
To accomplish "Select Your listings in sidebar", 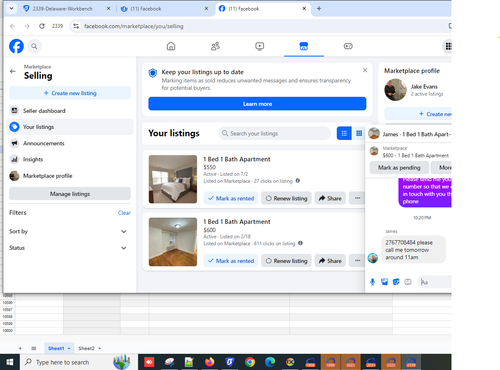I will click(70, 127).
